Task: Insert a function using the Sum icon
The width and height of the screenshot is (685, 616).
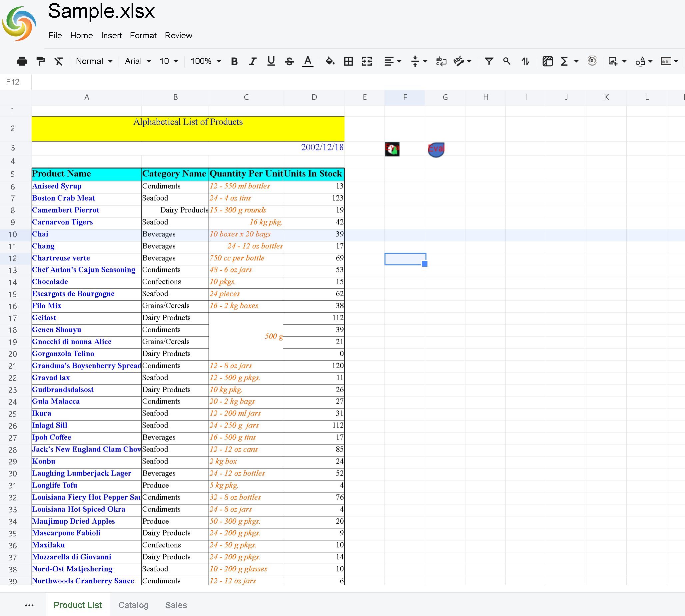Action: [x=565, y=61]
